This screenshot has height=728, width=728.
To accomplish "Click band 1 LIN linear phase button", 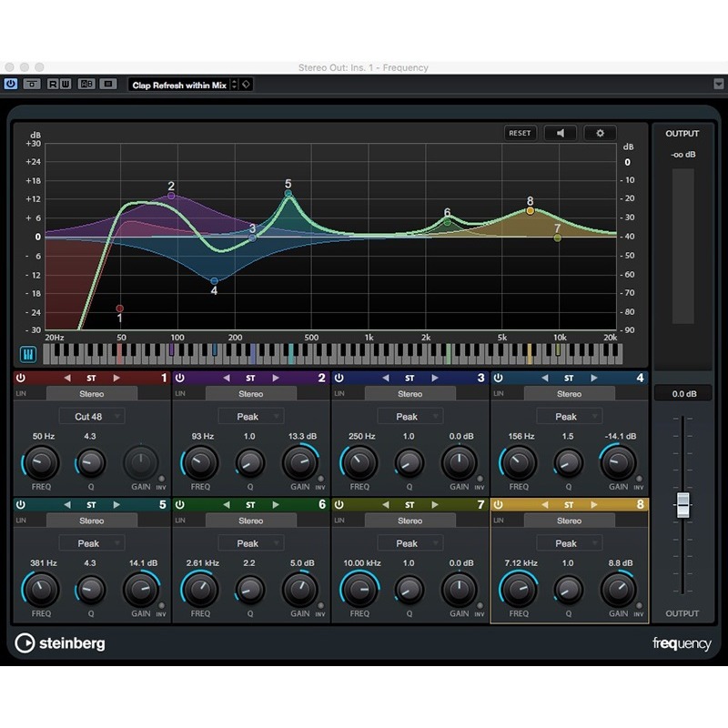I will click(21, 394).
